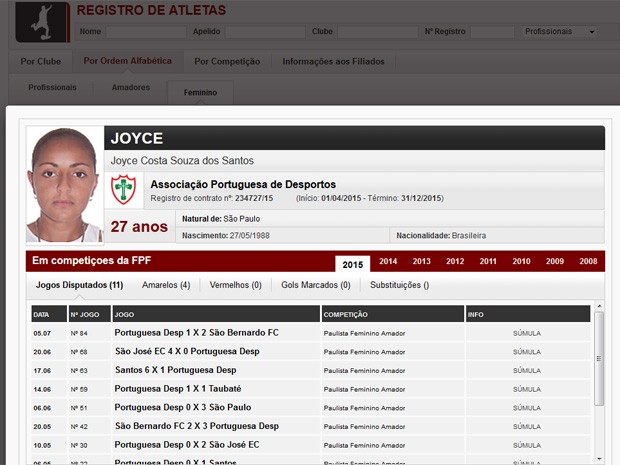Viewport: 620px width, 465px height.
Task: Open Súmula for Portuguesa vs São Bernardo match
Action: (528, 332)
